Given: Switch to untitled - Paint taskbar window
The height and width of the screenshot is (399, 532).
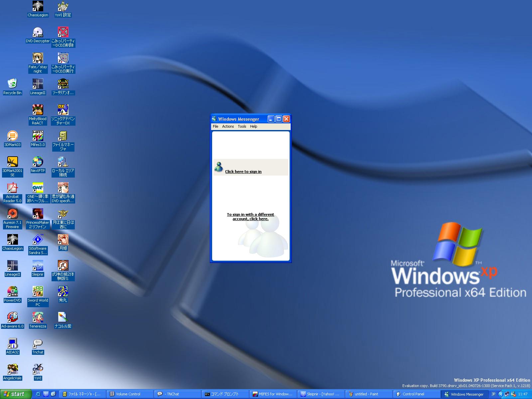Looking at the screenshot, I should (x=366, y=394).
